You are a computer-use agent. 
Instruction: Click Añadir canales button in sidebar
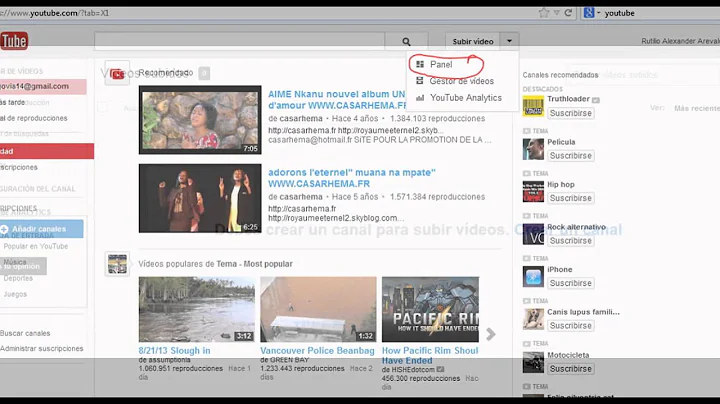(41, 229)
